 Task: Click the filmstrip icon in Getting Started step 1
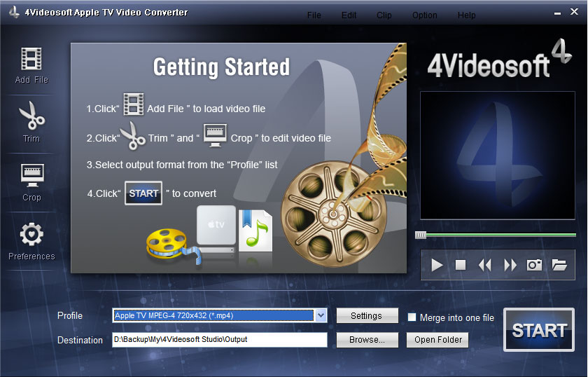[x=134, y=104]
